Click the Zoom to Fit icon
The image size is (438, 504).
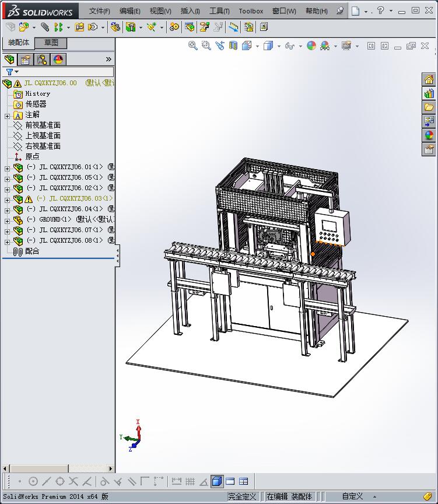tap(193, 45)
